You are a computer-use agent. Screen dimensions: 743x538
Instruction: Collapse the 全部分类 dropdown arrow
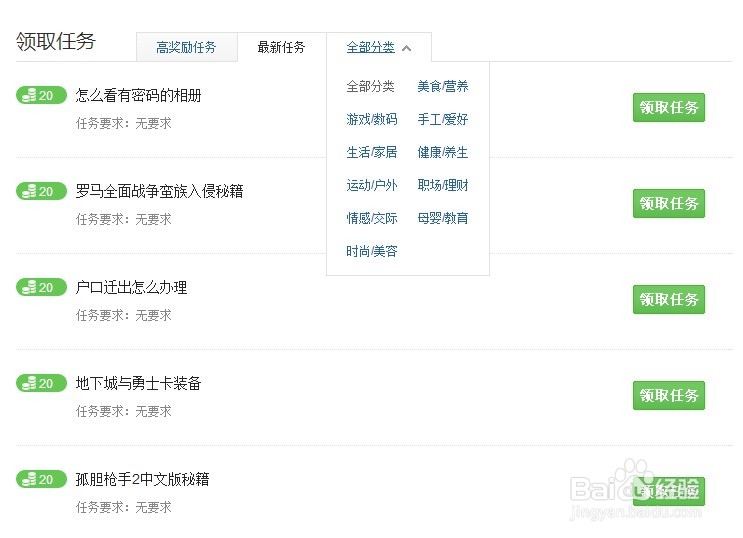(406, 48)
